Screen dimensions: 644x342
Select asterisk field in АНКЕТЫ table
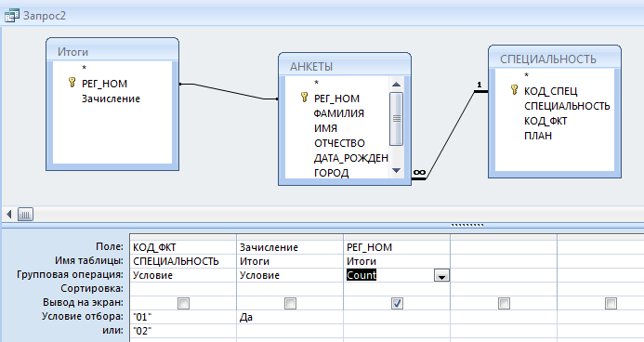316,83
